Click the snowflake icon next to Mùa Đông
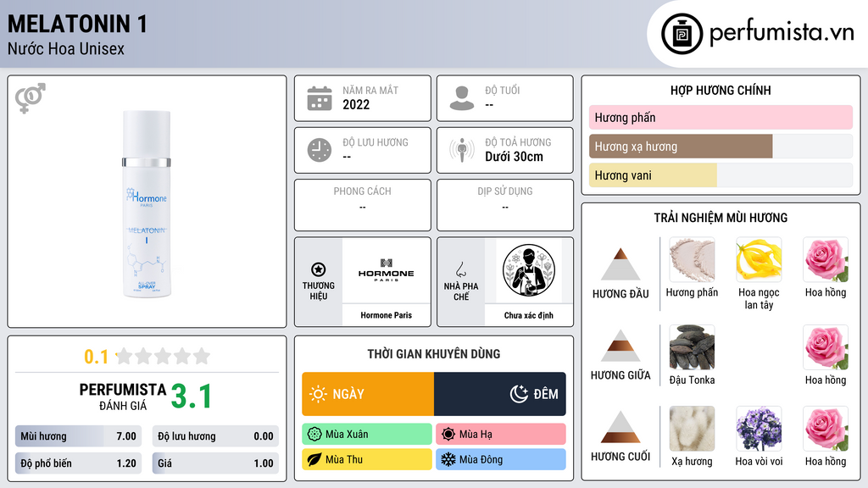868x488 pixels. point(448,459)
